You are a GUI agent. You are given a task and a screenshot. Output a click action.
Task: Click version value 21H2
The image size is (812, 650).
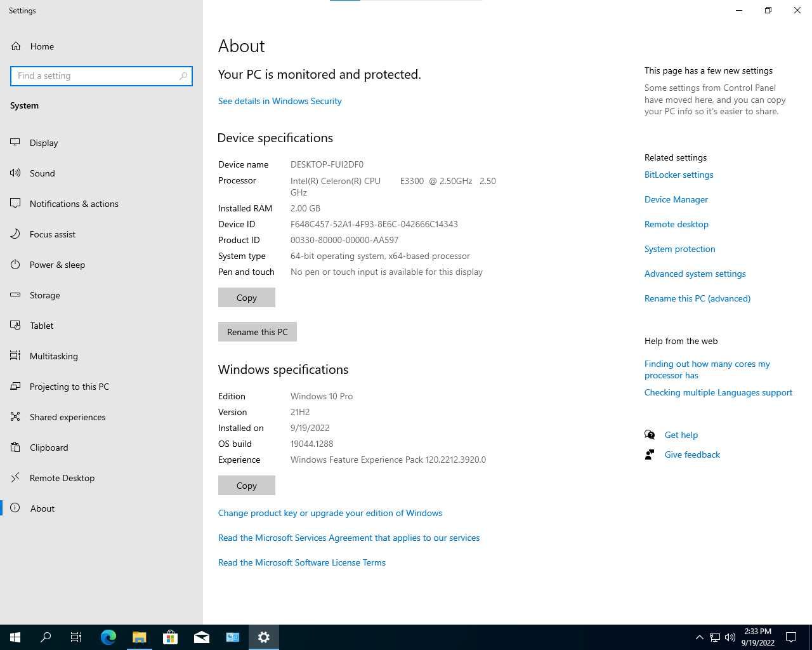coord(300,412)
